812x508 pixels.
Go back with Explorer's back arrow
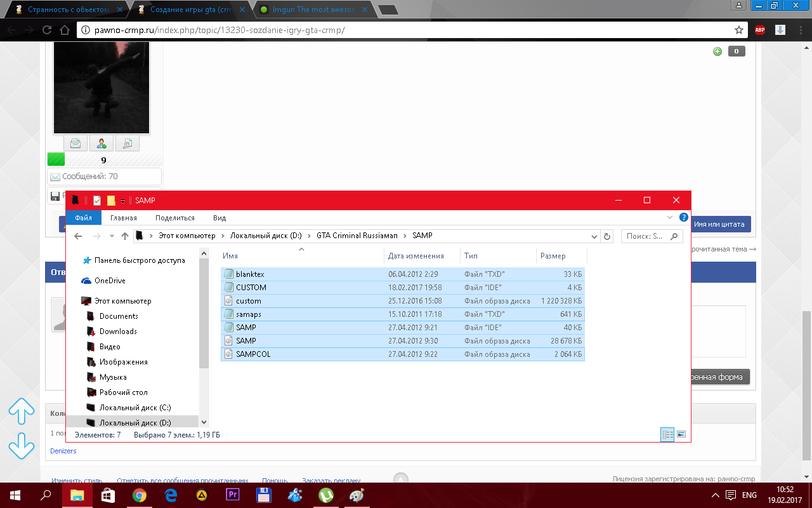coord(78,236)
